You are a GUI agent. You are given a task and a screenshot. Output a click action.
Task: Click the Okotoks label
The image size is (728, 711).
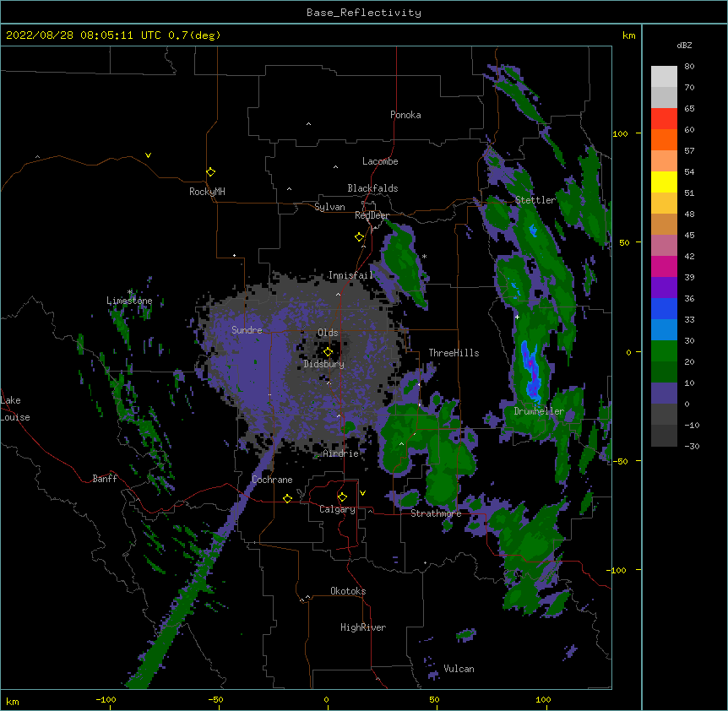348,591
